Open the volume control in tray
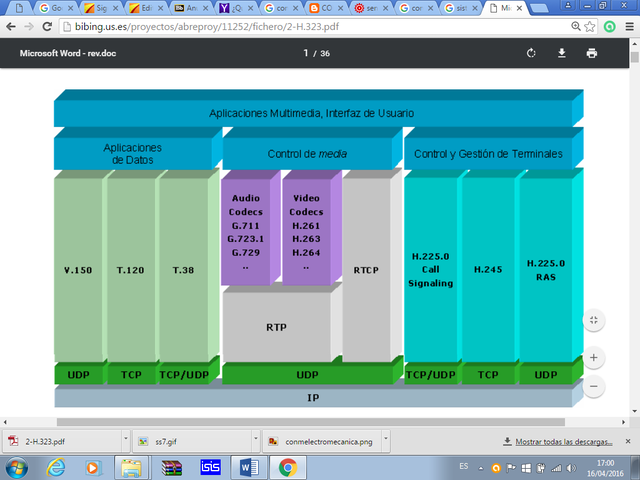The image size is (640, 480). click(x=572, y=468)
